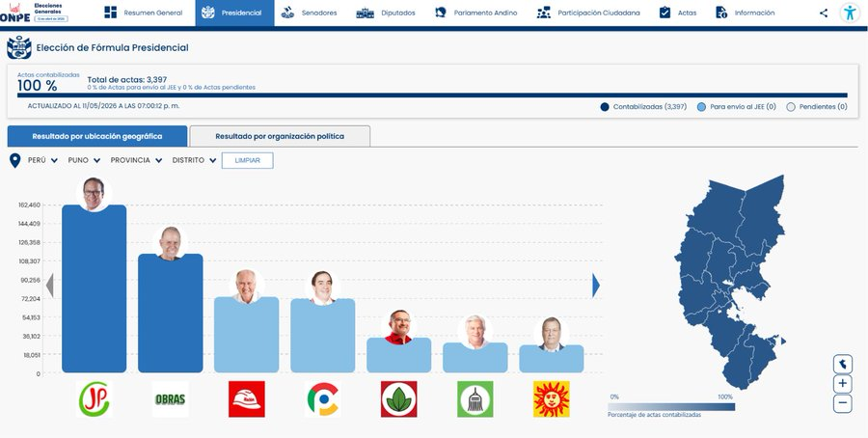Expand the PROVINCIA dropdown
Viewport: 868px width, 438px height.
(x=136, y=160)
